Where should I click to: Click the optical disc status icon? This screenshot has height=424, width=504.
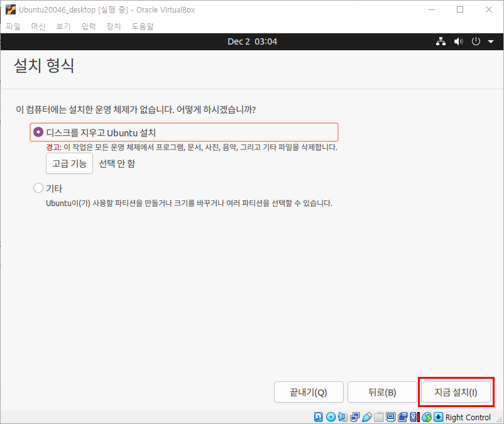click(x=331, y=417)
